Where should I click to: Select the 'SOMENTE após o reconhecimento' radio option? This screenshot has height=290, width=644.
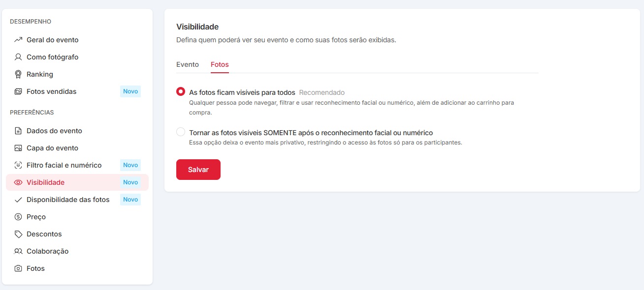[x=181, y=132]
